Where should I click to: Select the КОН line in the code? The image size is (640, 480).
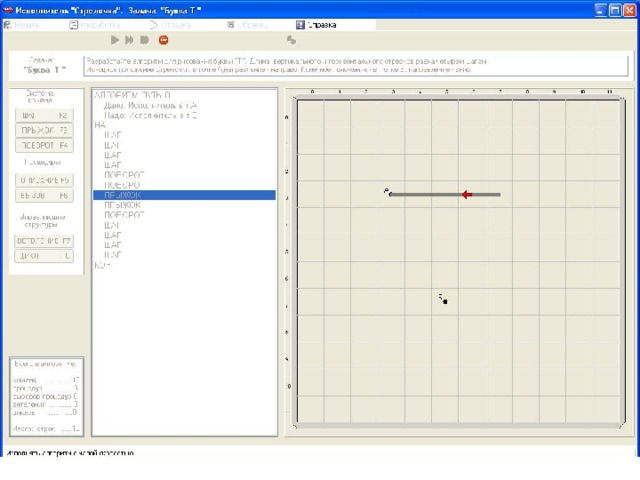coord(102,265)
